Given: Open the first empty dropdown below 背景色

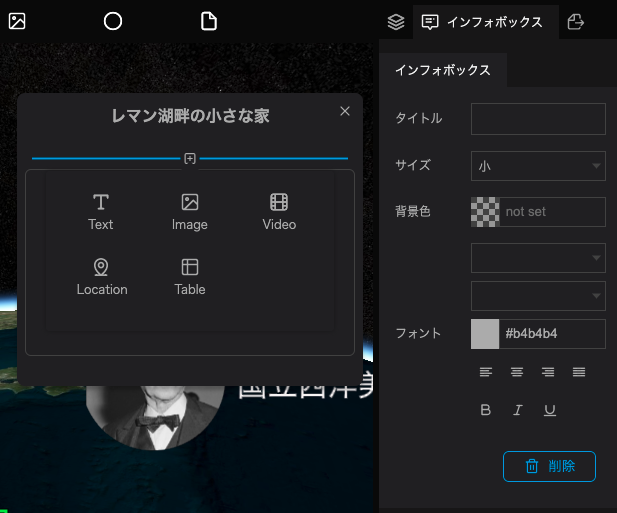Looking at the screenshot, I should pyautogui.click(x=538, y=258).
